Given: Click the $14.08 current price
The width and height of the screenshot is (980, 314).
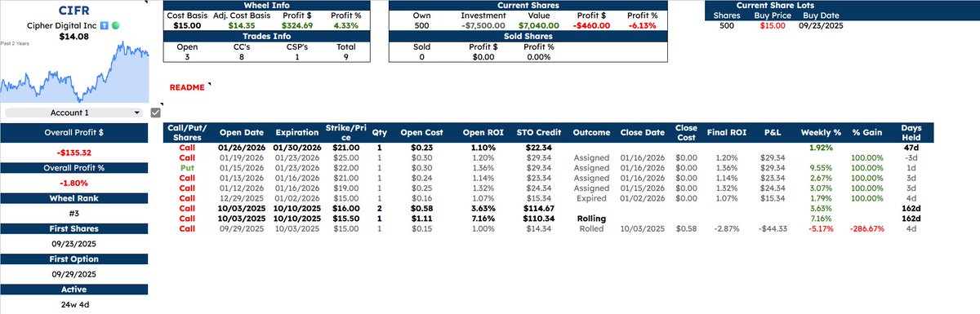Looking at the screenshot, I should coord(74,37).
